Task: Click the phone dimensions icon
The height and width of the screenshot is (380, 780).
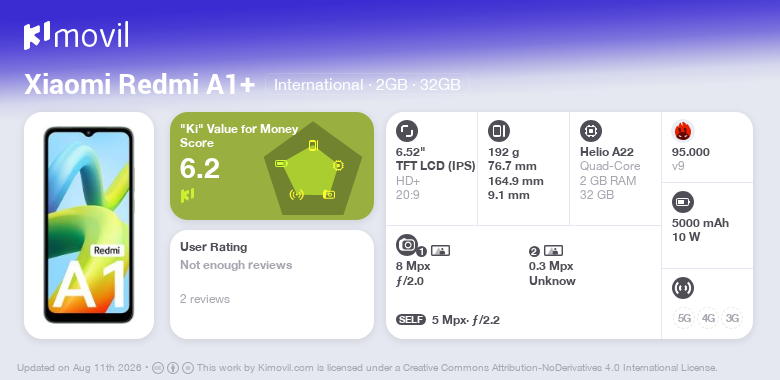Action: coord(499,131)
